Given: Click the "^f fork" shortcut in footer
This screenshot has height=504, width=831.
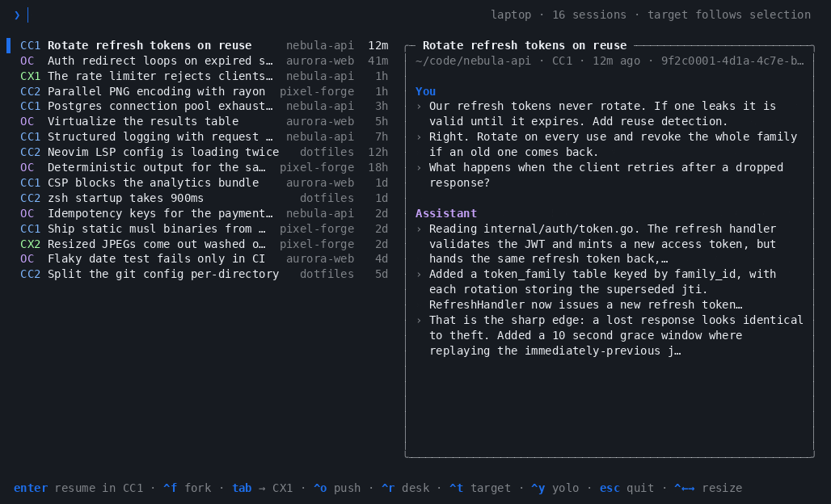Looking at the screenshot, I should click(187, 488).
